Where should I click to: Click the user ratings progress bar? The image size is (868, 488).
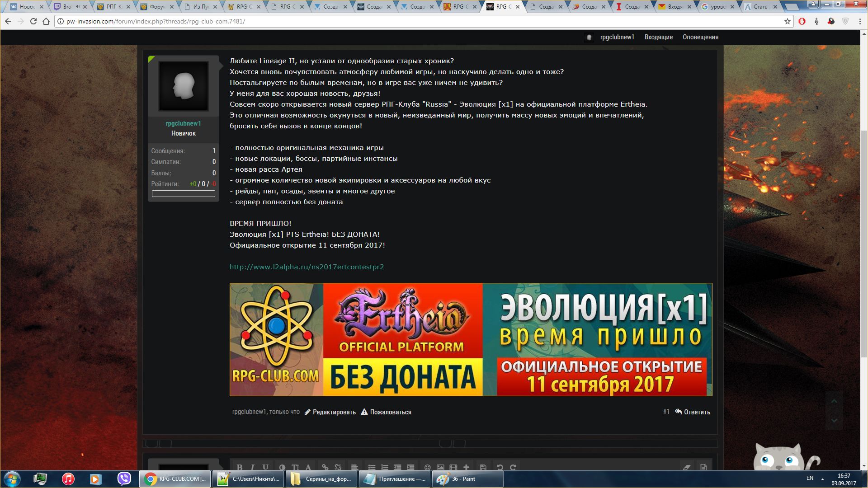(183, 194)
